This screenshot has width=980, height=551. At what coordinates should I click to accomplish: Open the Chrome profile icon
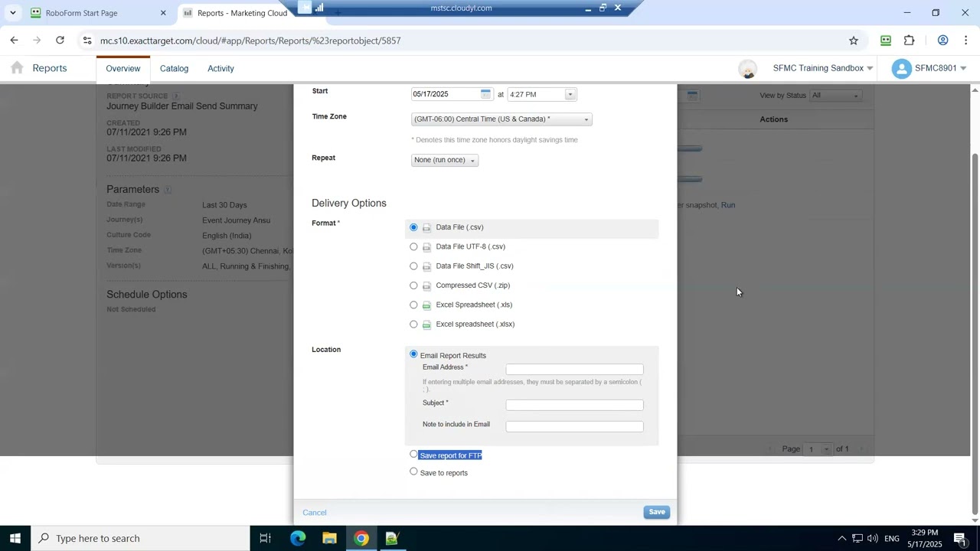[x=943, y=41]
